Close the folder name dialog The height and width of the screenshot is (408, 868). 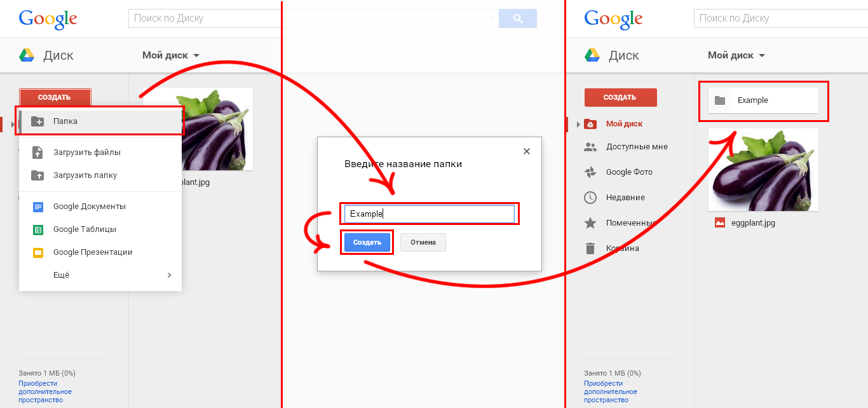pyautogui.click(x=526, y=151)
